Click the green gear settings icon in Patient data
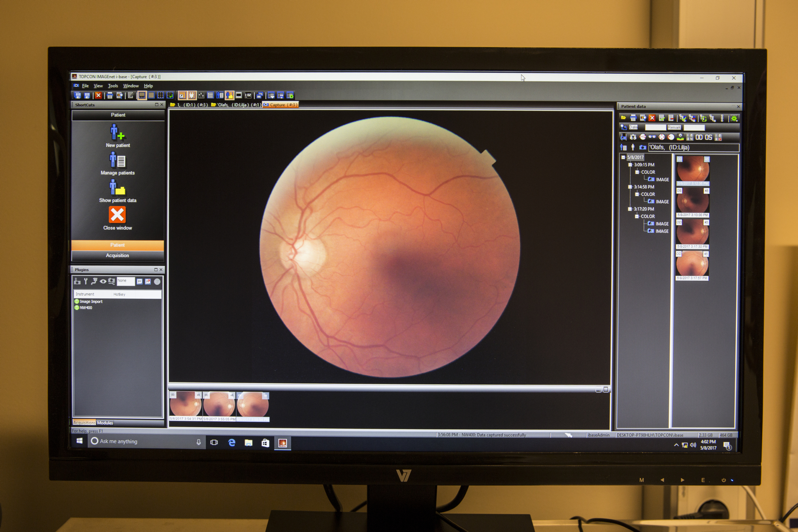The image size is (798, 532). click(734, 118)
